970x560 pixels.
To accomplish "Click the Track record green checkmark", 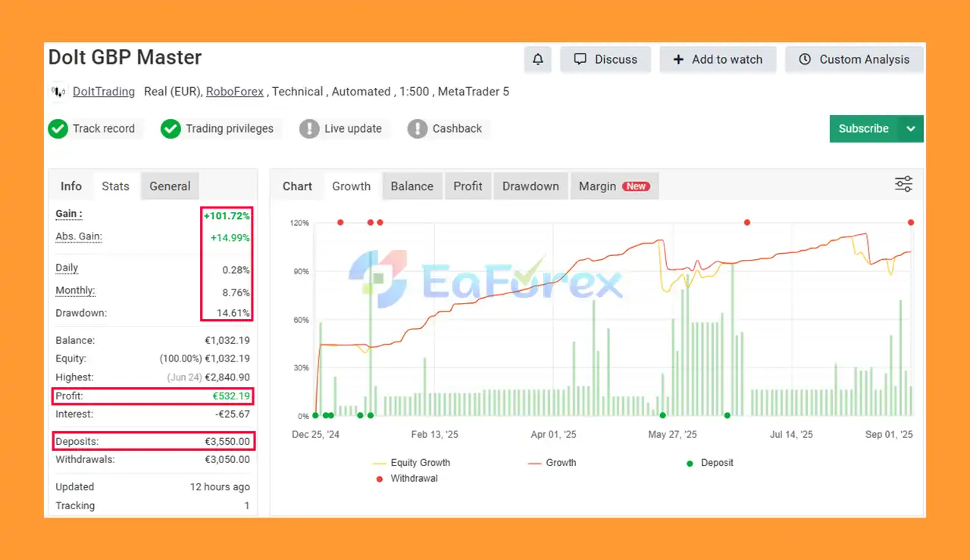I will pos(58,129).
